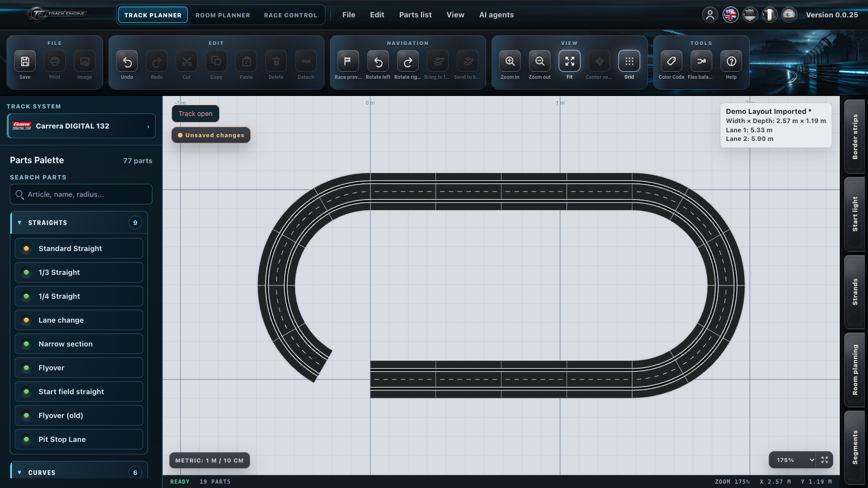Expand the Border strips side panel
This screenshot has height=488, width=868.
[x=855, y=136]
